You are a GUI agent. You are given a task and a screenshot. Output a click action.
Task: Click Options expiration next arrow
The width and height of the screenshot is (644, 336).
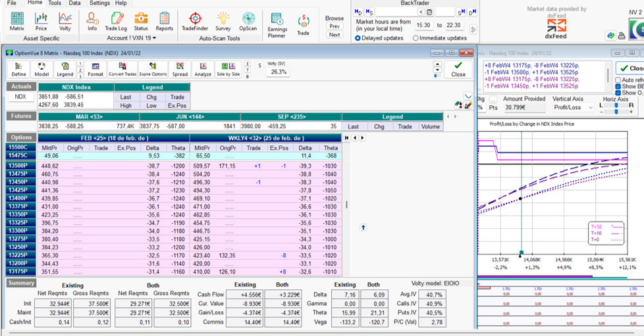362,138
